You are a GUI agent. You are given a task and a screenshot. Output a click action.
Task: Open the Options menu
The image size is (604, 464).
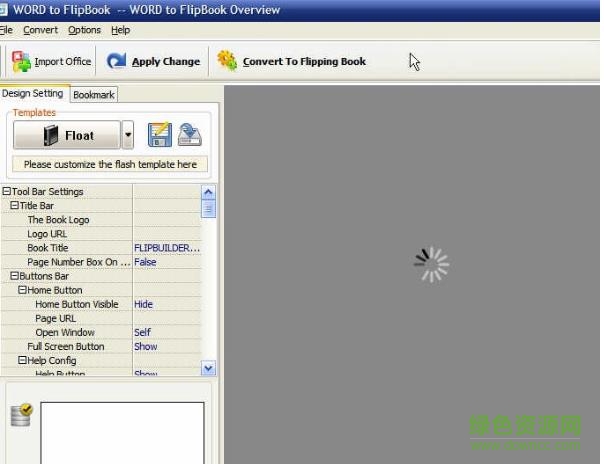pos(84,30)
